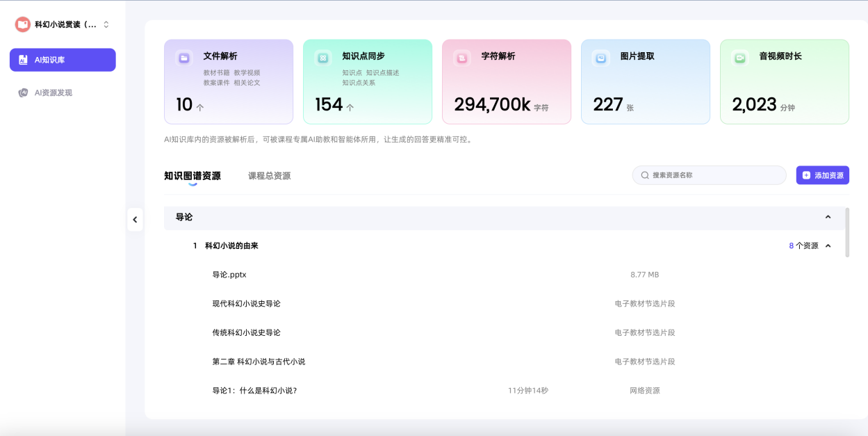Switch to 知识图谱资源 tab
Screen dimensions: 868x436
tap(193, 176)
